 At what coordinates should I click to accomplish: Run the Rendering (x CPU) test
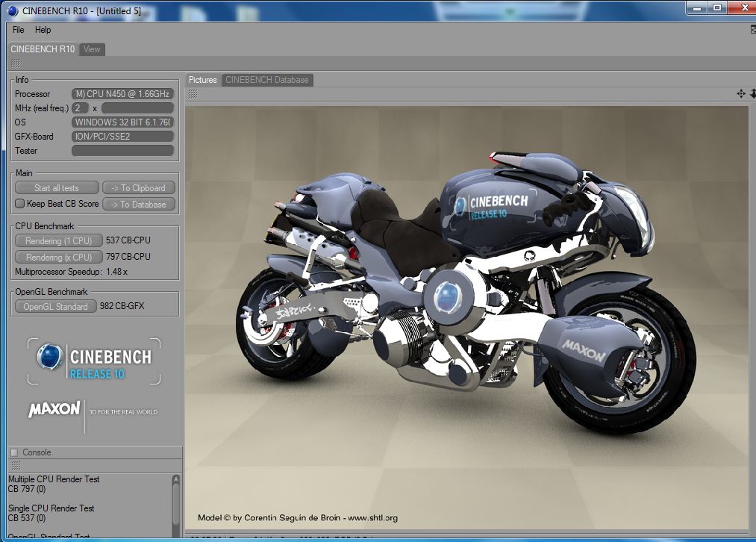pyautogui.click(x=59, y=257)
